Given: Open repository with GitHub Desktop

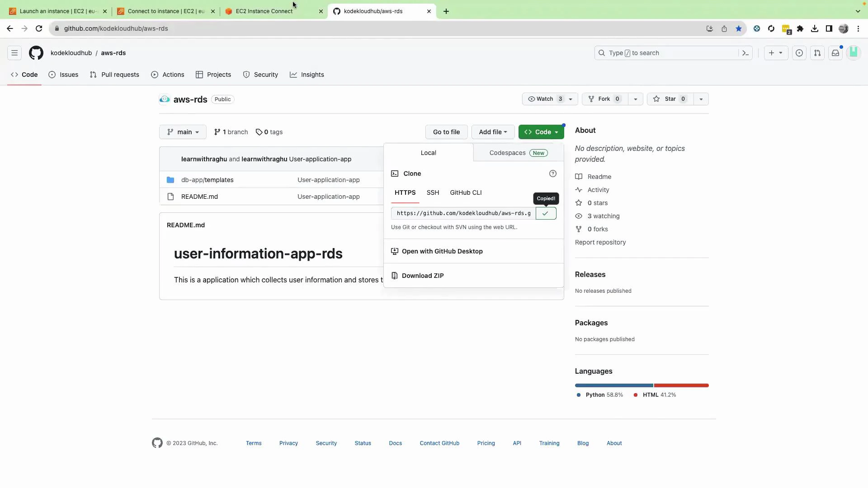Looking at the screenshot, I should [442, 251].
